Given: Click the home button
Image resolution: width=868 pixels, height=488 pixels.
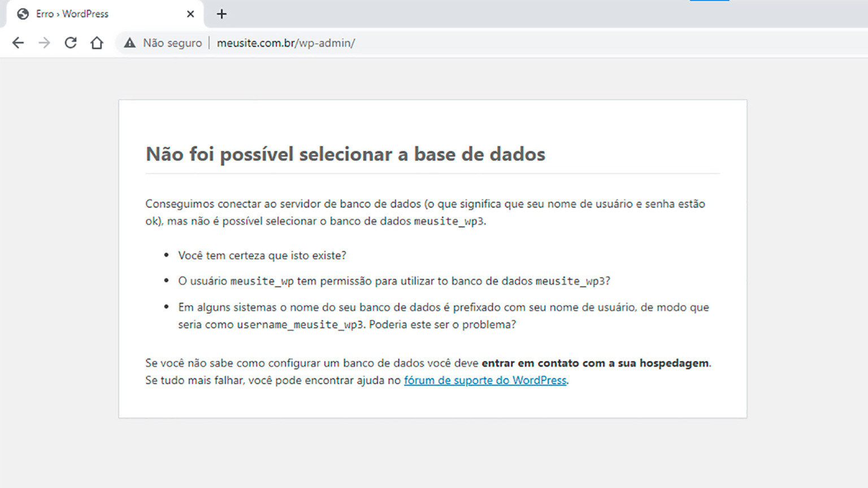Looking at the screenshot, I should tap(96, 42).
